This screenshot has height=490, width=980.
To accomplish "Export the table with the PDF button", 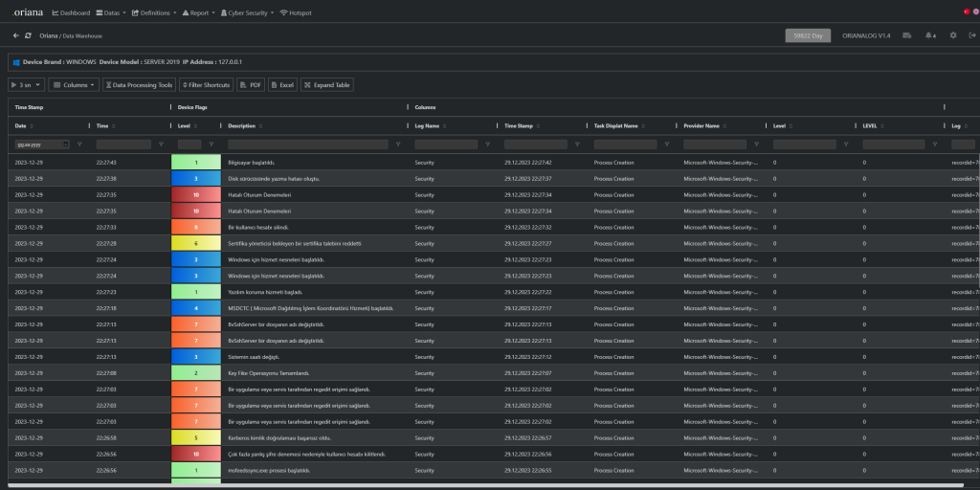I will click(x=251, y=85).
